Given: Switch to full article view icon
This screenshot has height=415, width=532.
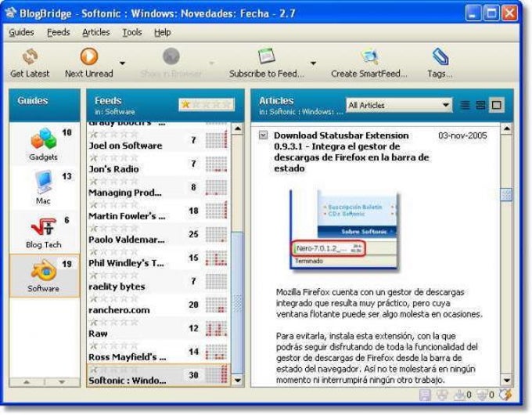Looking at the screenshot, I should pos(496,105).
